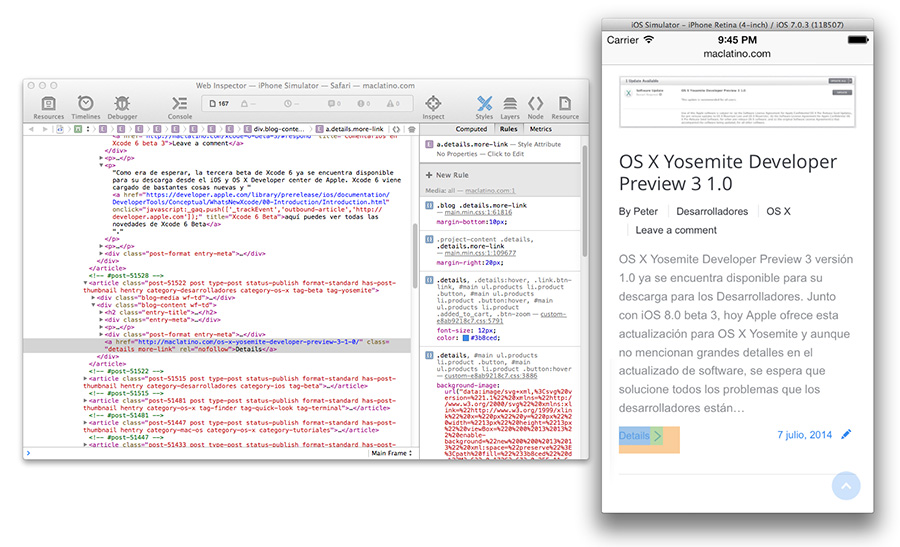
Task: Click the console log count indicator
Action: (x=334, y=104)
